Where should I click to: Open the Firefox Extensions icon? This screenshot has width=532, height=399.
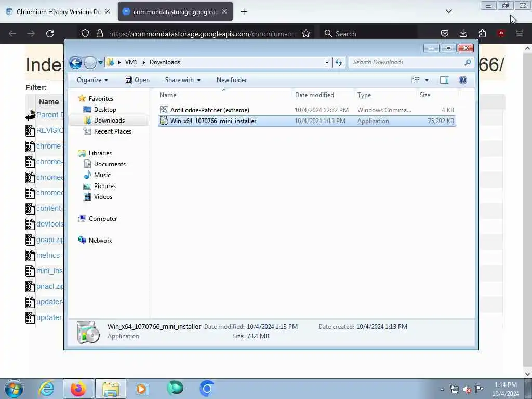[482, 33]
